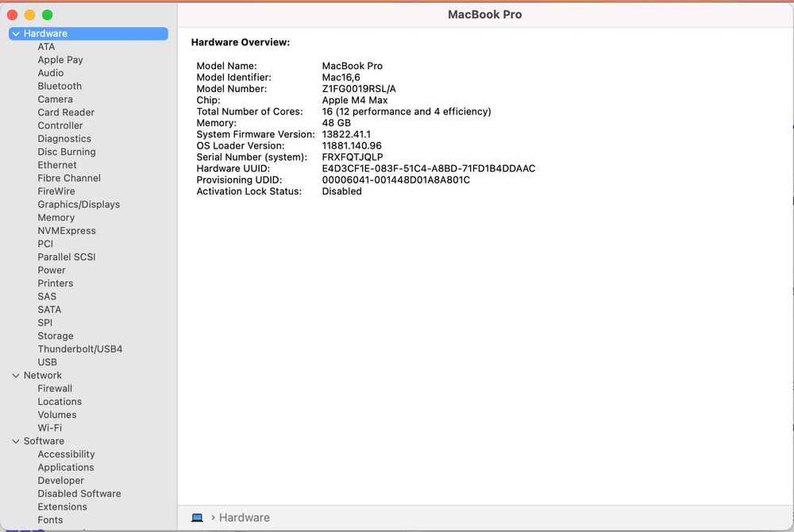The height and width of the screenshot is (532, 794).
Task: Open USB entry
Action: click(x=47, y=362)
